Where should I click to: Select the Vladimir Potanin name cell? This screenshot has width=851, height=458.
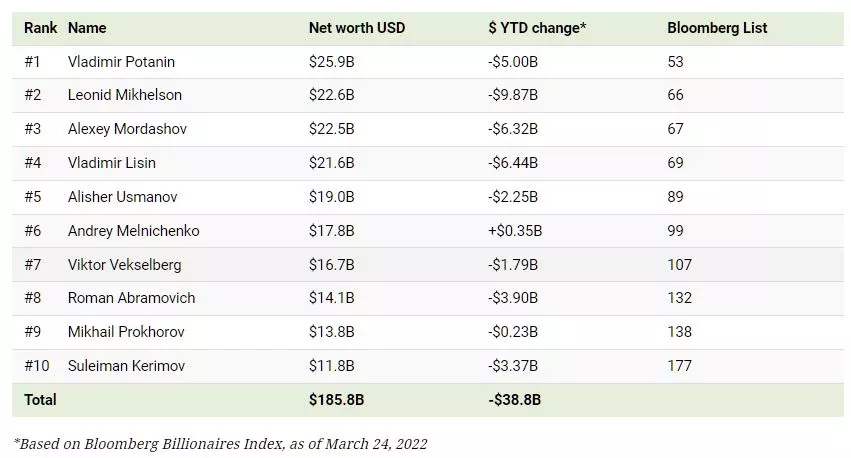pyautogui.click(x=121, y=62)
